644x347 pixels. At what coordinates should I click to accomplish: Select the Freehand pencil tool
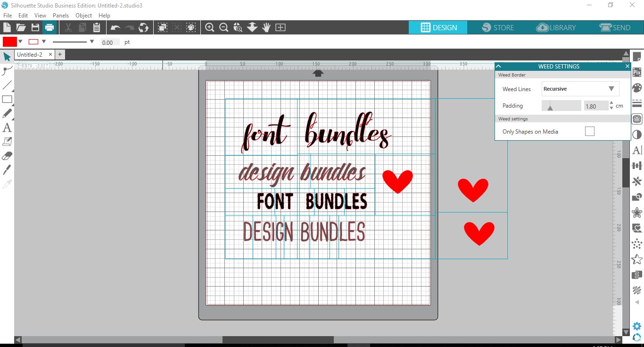click(x=7, y=114)
